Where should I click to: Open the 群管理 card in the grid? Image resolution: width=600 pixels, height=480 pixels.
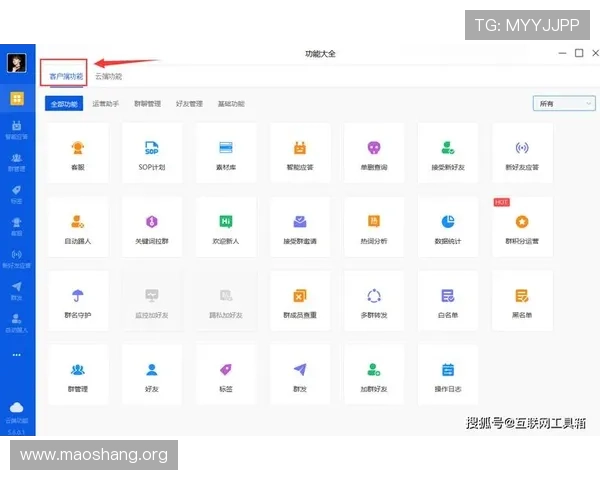(x=78, y=375)
